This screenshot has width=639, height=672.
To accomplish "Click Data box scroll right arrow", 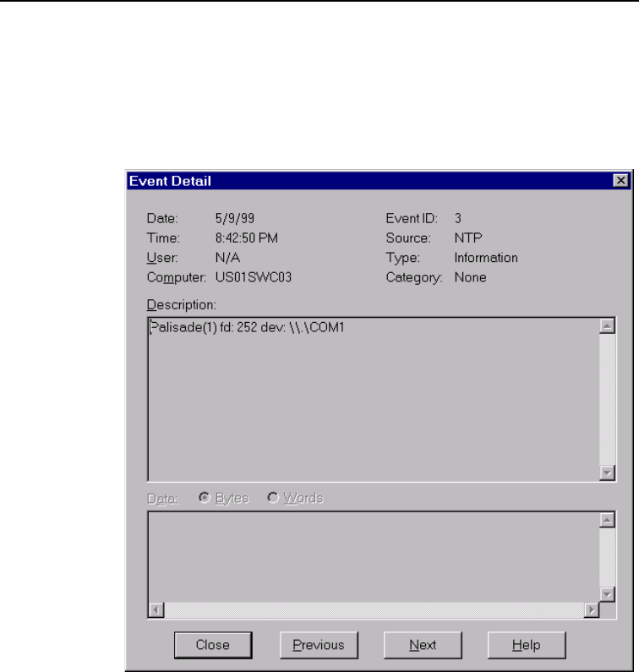I will click(592, 609).
